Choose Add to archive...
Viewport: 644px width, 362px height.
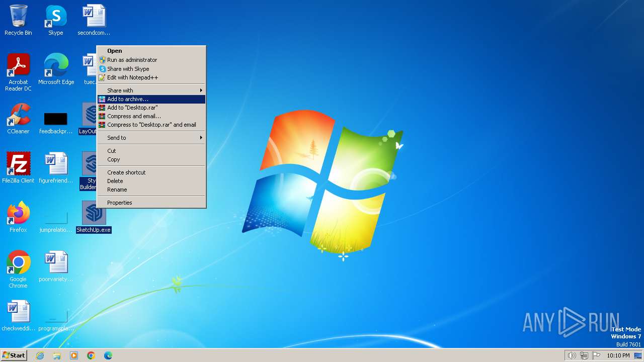151,99
